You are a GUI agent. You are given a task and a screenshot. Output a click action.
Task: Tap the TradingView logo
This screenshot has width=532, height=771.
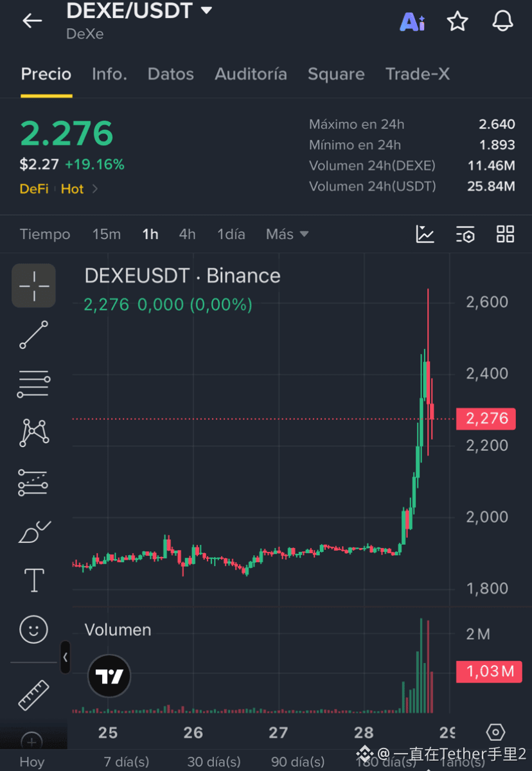tap(109, 677)
